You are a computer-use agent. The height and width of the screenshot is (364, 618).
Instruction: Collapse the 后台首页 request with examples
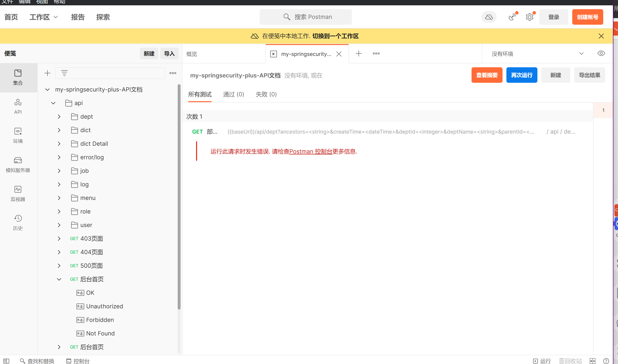pos(59,279)
